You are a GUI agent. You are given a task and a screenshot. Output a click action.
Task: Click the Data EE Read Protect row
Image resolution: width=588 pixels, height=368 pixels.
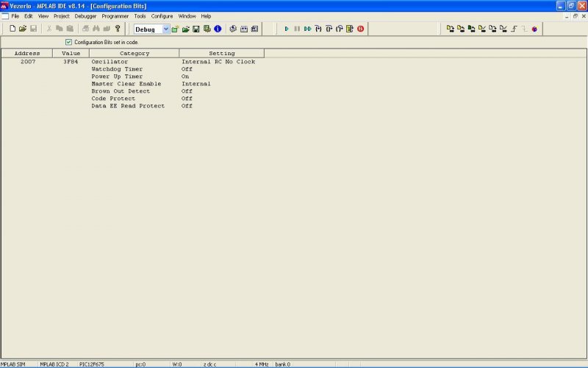click(128, 106)
